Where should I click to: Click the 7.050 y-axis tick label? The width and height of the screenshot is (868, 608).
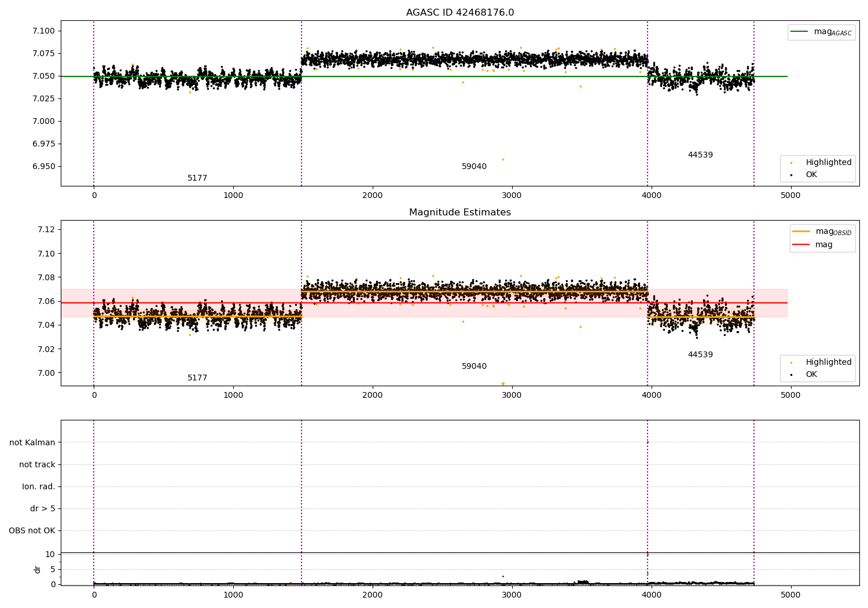coord(44,76)
